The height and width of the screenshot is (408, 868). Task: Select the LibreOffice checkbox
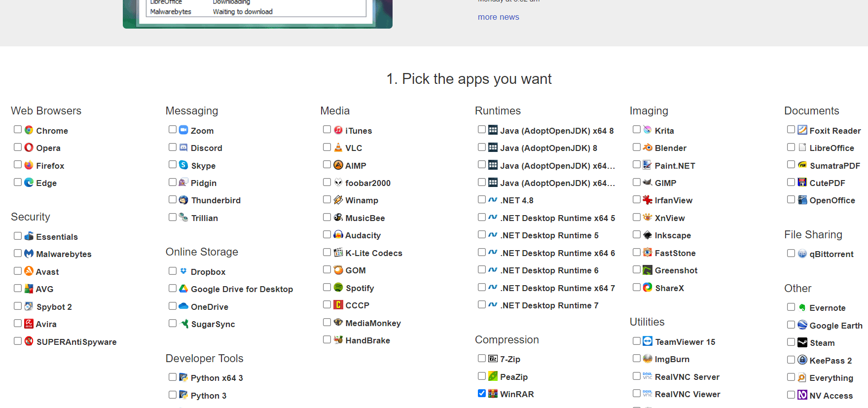tap(791, 147)
